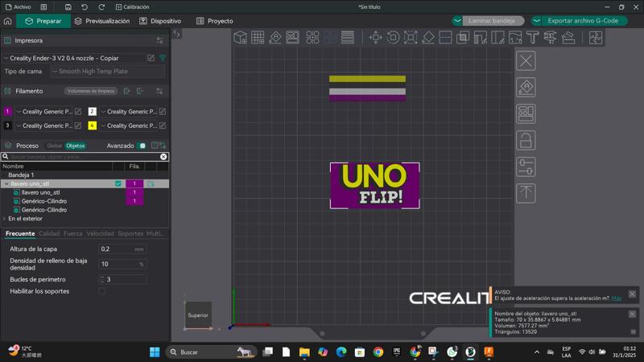The height and width of the screenshot is (362, 644).
Task: Switch to the Previsualización tab
Action: [102, 21]
